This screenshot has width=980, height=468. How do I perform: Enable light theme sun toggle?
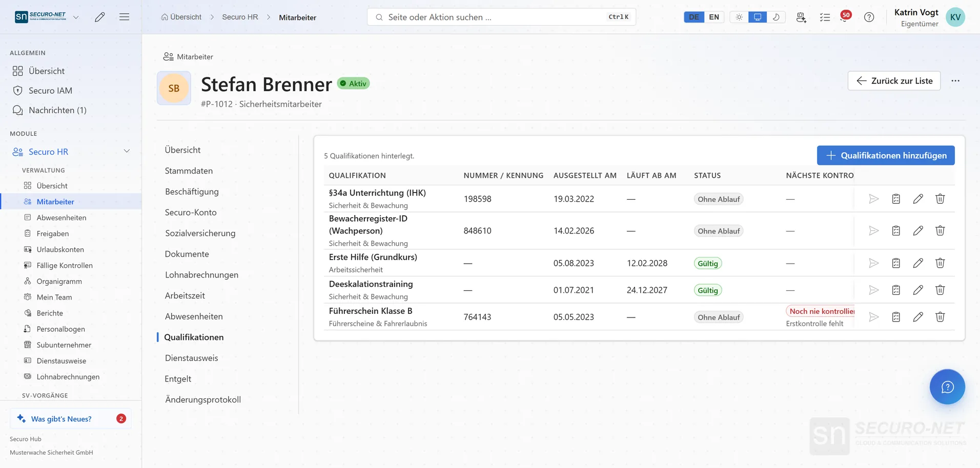click(x=739, y=17)
